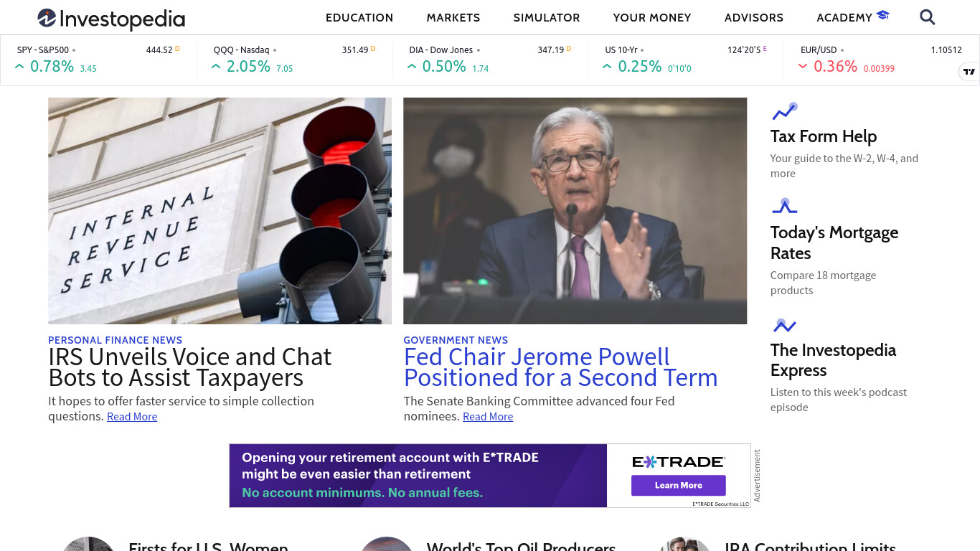Screen dimensions: 980x551
Task: Click the QQQ - Nasdaq ticker label
Action: [242, 50]
